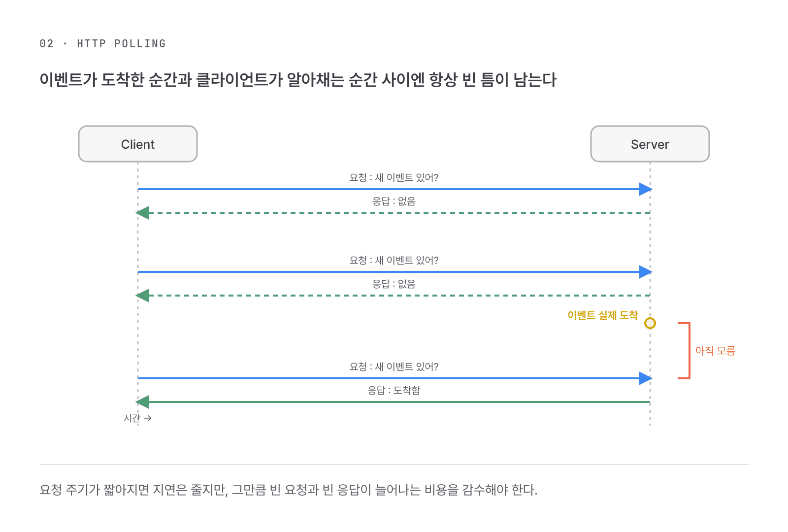Click the 응답 : 도착함 label
The image size is (788, 532).
(x=394, y=390)
